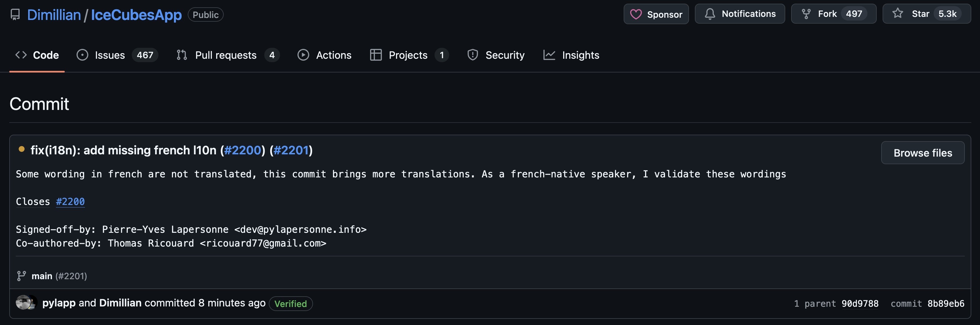Open the #2200 link after Closes
Screen dimensions: 980x325
70,202
